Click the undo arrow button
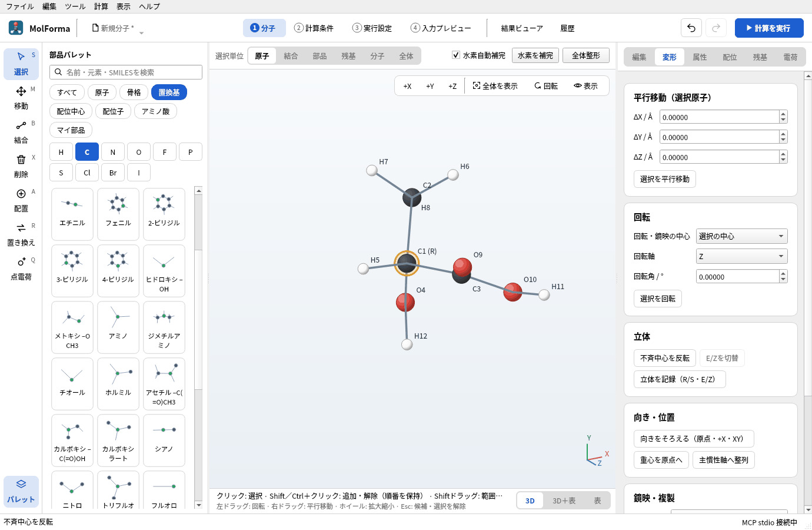 691,28
